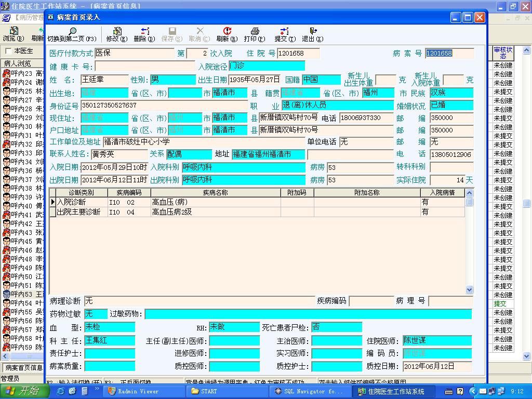Open the RH field showing 未做
The width and height of the screenshot is (532, 399).
point(234,327)
